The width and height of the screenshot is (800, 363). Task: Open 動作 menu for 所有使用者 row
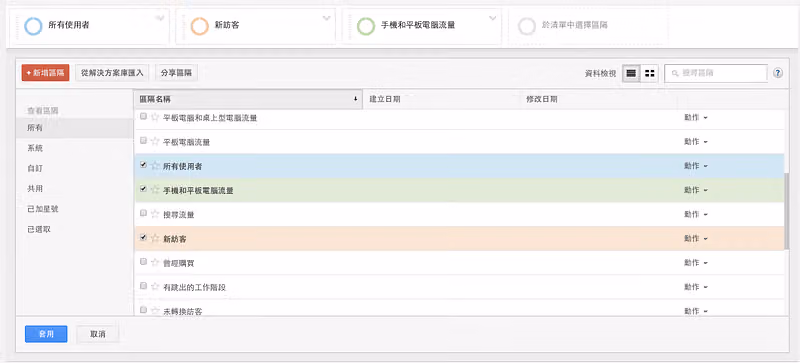696,166
